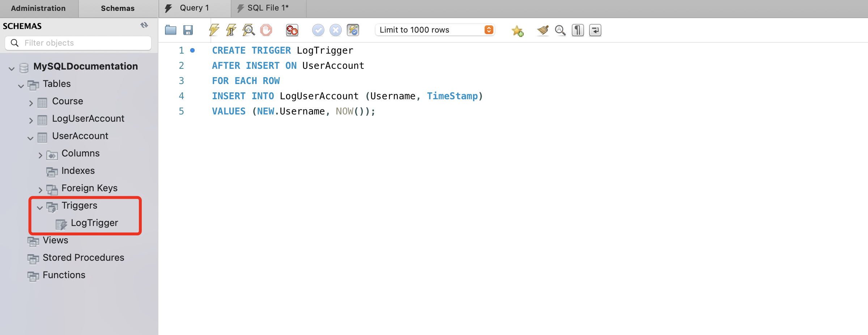Image resolution: width=868 pixels, height=335 pixels.
Task: Click the refresh schemas icon
Action: pyautogui.click(x=144, y=25)
